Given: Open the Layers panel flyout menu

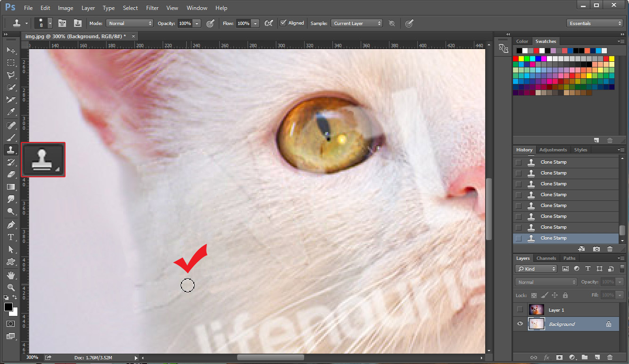Looking at the screenshot, I should coord(621,258).
